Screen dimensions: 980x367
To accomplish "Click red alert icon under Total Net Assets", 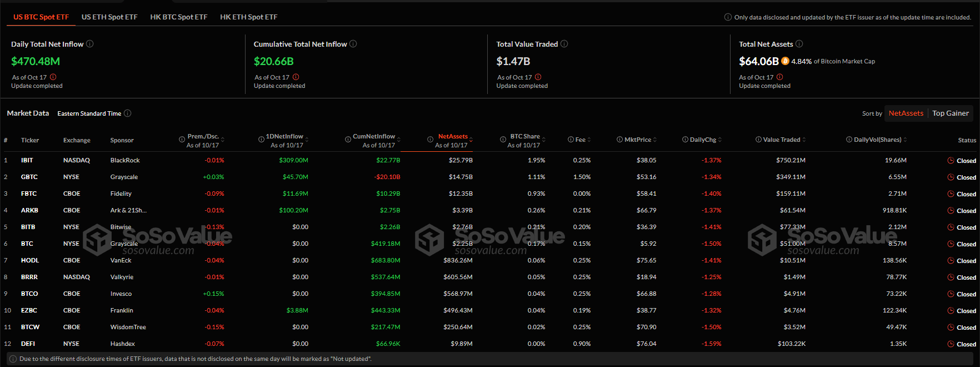I will coord(780,77).
